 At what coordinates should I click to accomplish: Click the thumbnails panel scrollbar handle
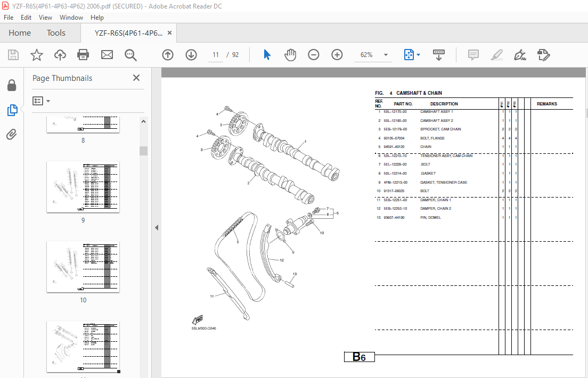point(143,151)
